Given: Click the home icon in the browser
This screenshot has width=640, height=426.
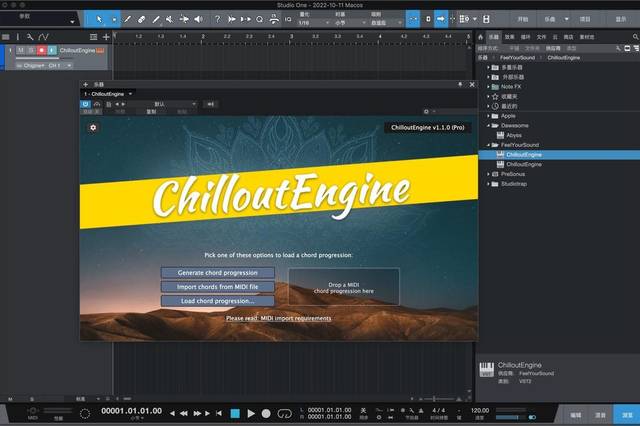Looking at the screenshot, I should pyautogui.click(x=480, y=37).
